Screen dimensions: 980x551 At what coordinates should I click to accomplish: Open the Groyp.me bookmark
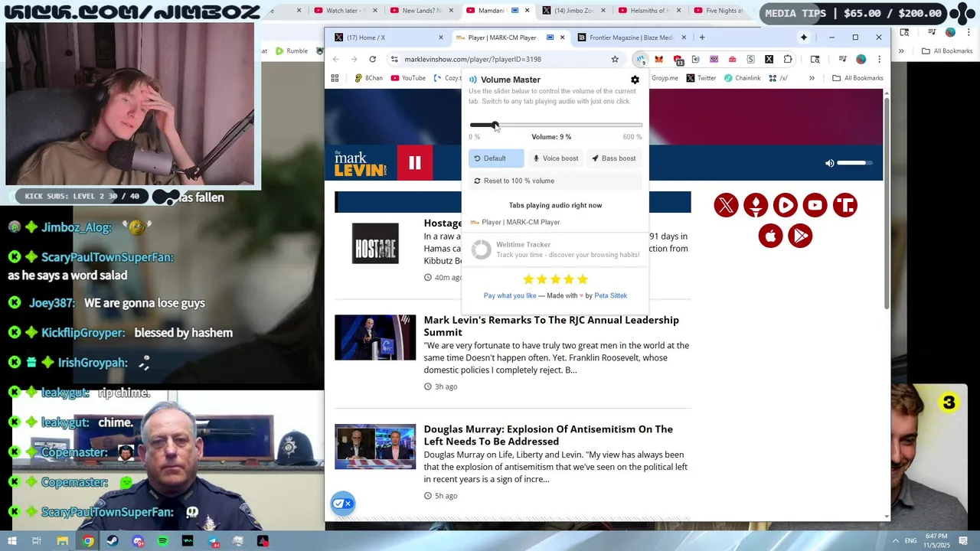coord(665,78)
